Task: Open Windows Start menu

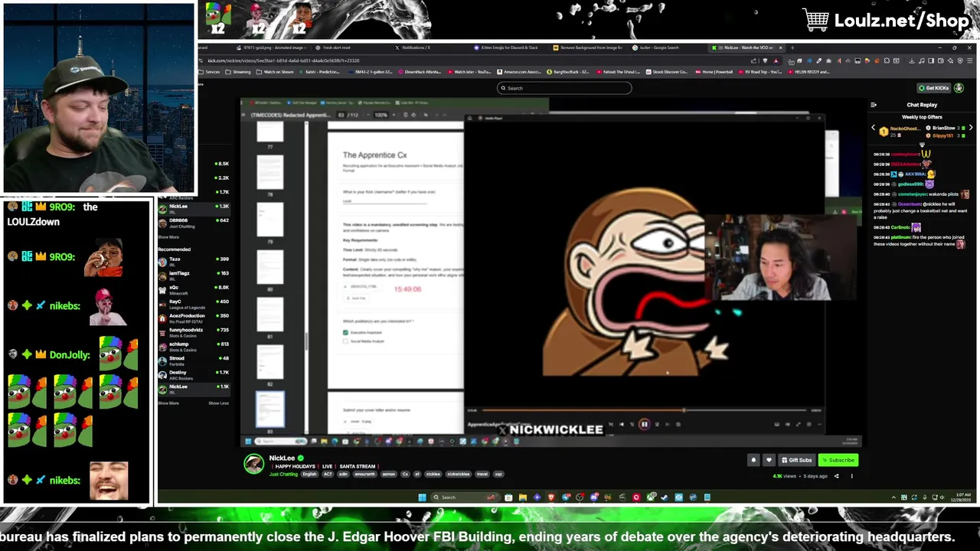Action: click(x=422, y=497)
